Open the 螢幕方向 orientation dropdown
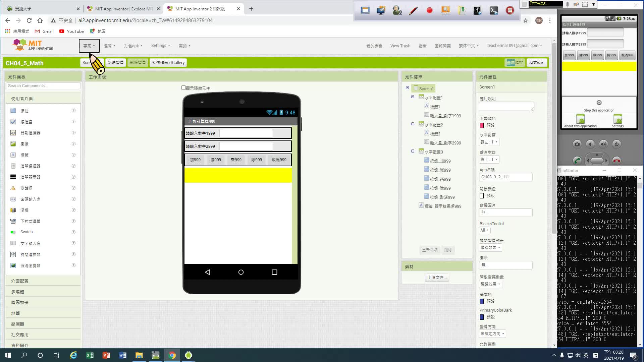The height and width of the screenshot is (362, 644). 492,334
